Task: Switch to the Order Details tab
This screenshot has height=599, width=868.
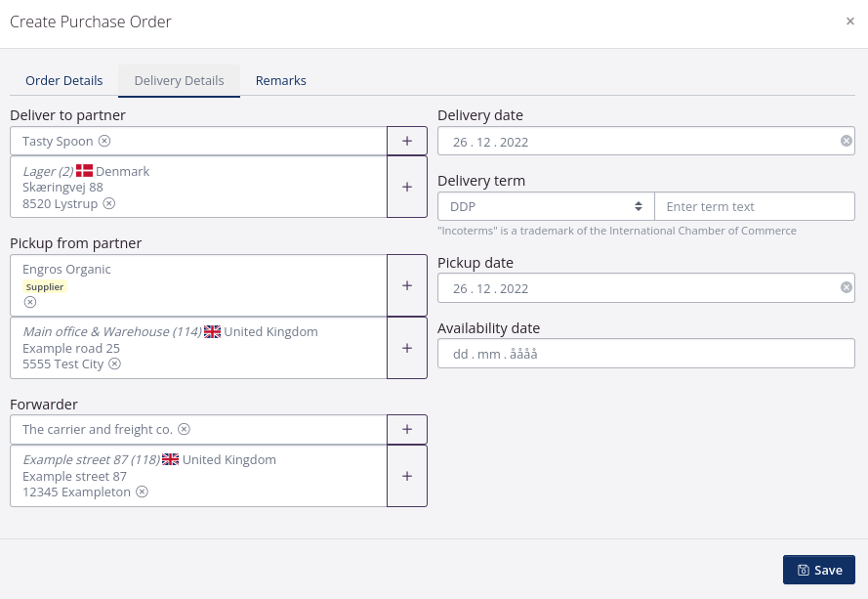Action: (64, 80)
